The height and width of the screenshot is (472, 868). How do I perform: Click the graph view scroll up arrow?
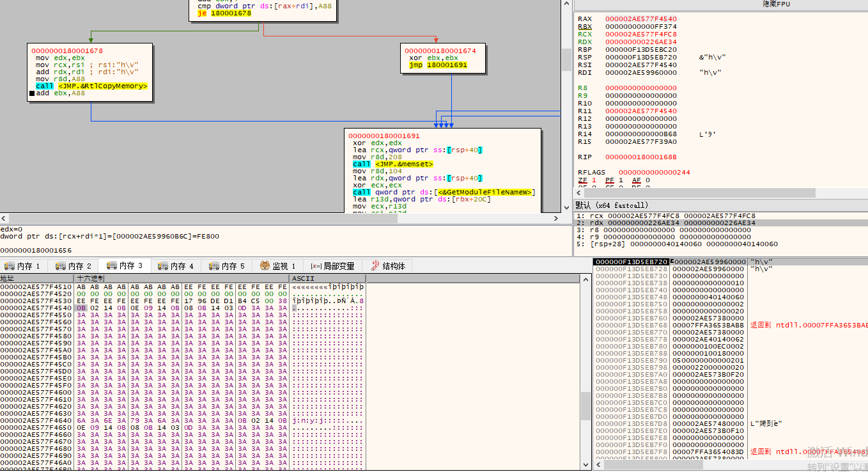[x=566, y=4]
